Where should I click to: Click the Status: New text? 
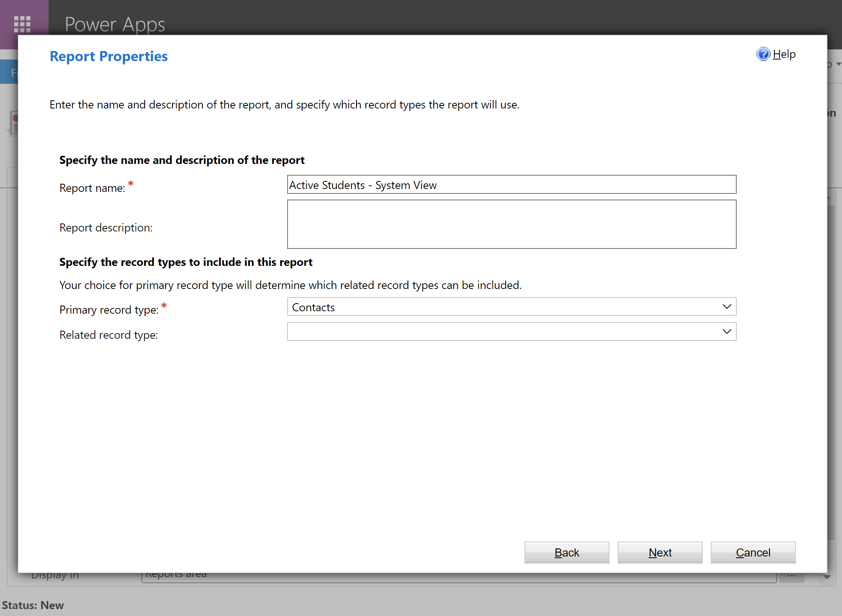tap(33, 605)
